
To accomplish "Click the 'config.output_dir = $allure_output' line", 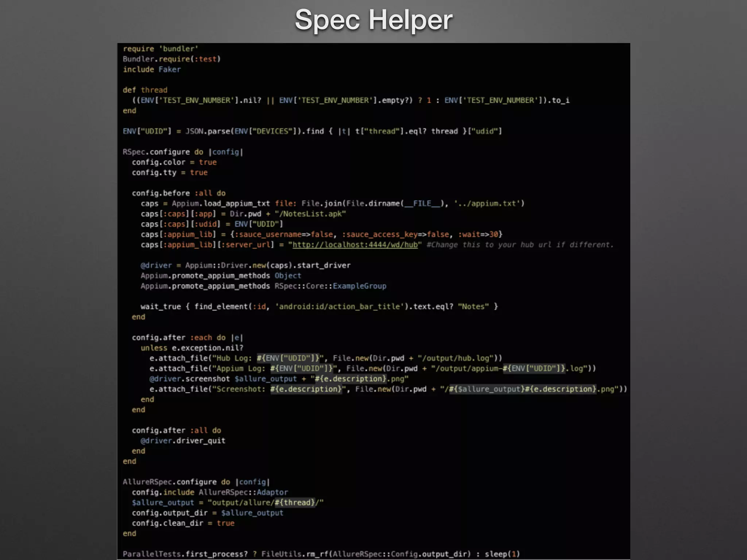I will point(208,513).
